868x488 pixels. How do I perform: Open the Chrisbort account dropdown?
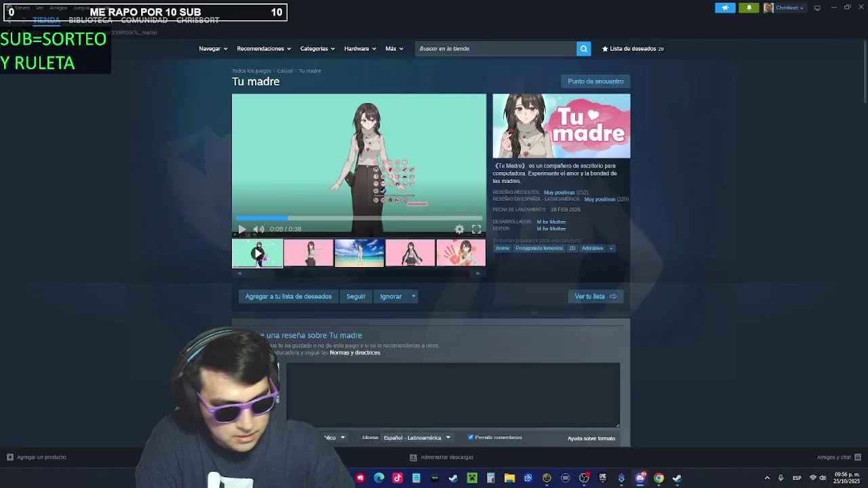(785, 8)
